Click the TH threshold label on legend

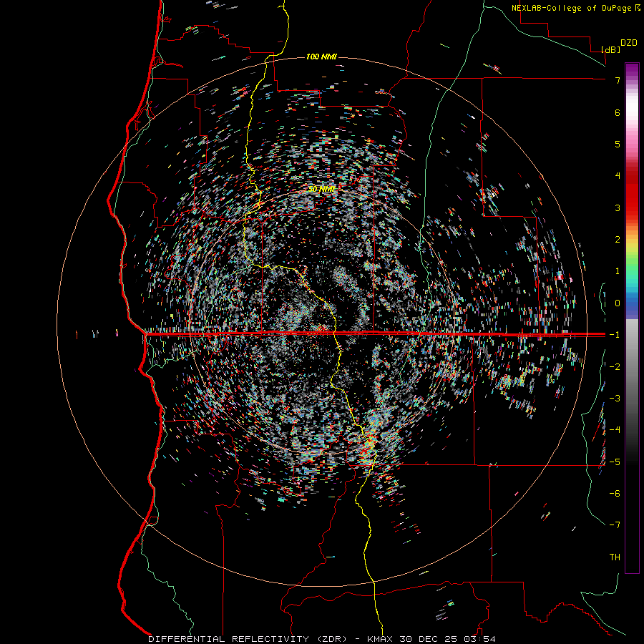point(615,557)
